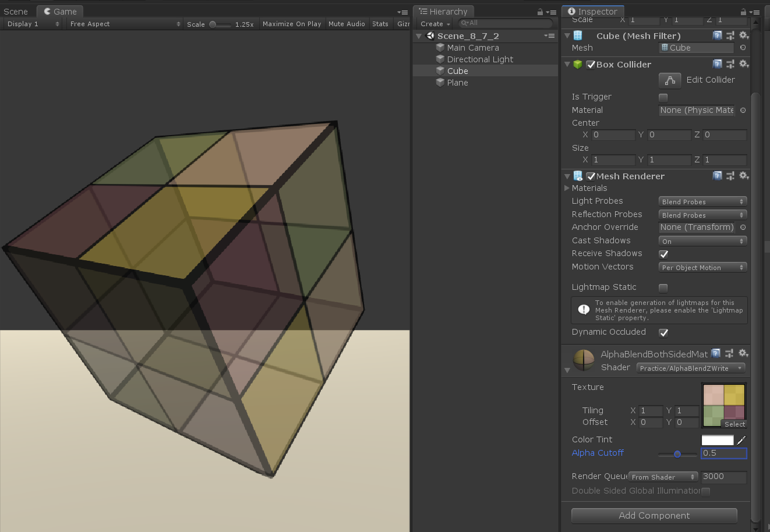Open Box Collider preset sliders icon

click(x=730, y=64)
